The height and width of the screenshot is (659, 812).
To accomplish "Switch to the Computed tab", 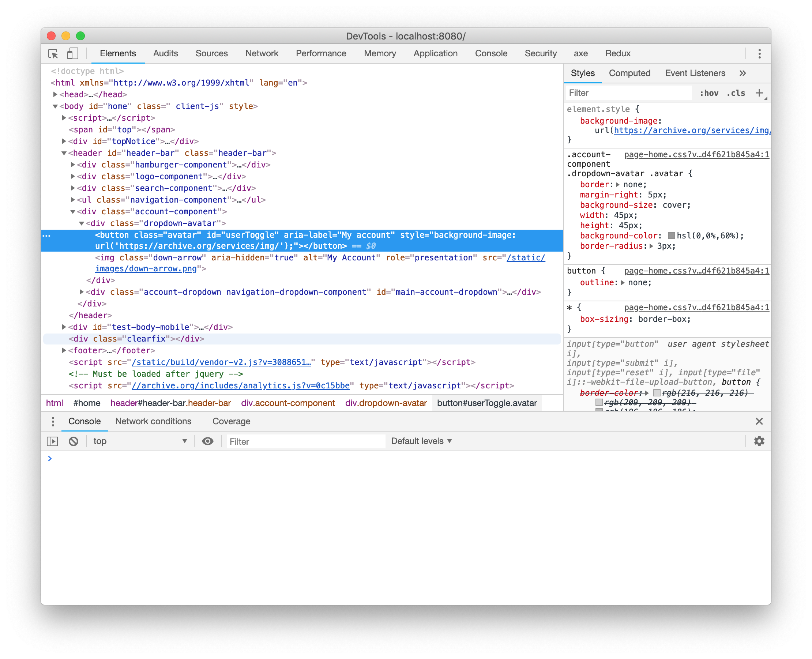I will coord(629,73).
